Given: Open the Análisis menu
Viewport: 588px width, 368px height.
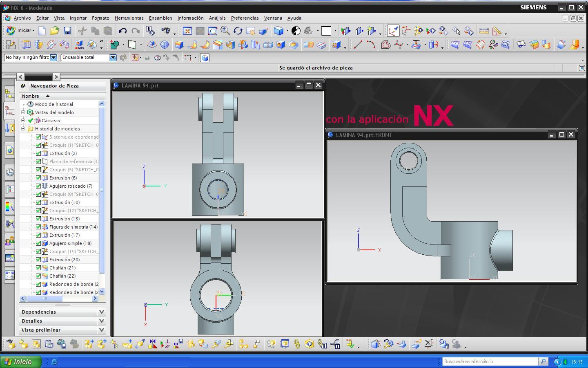Looking at the screenshot, I should pyautogui.click(x=217, y=18).
